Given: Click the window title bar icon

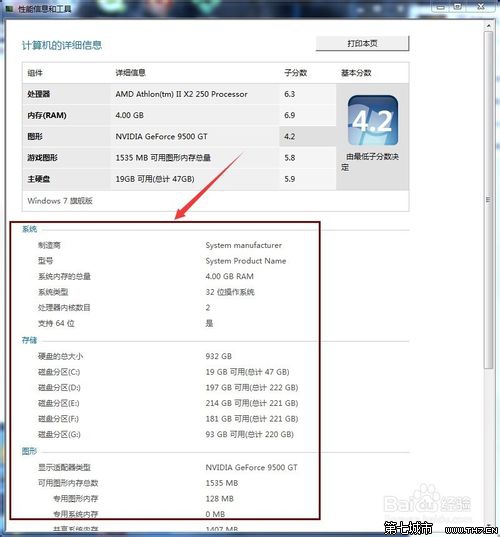Looking at the screenshot, I should pyautogui.click(x=9, y=9).
